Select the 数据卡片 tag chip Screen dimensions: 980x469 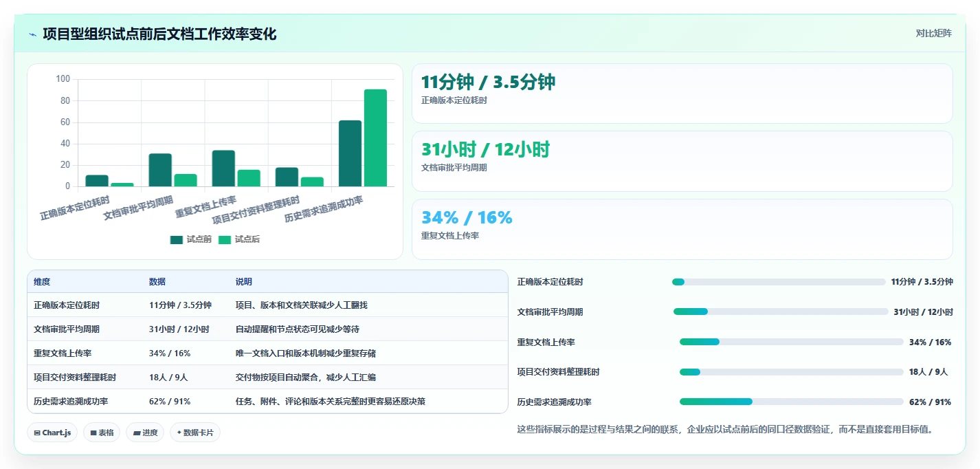[195, 433]
